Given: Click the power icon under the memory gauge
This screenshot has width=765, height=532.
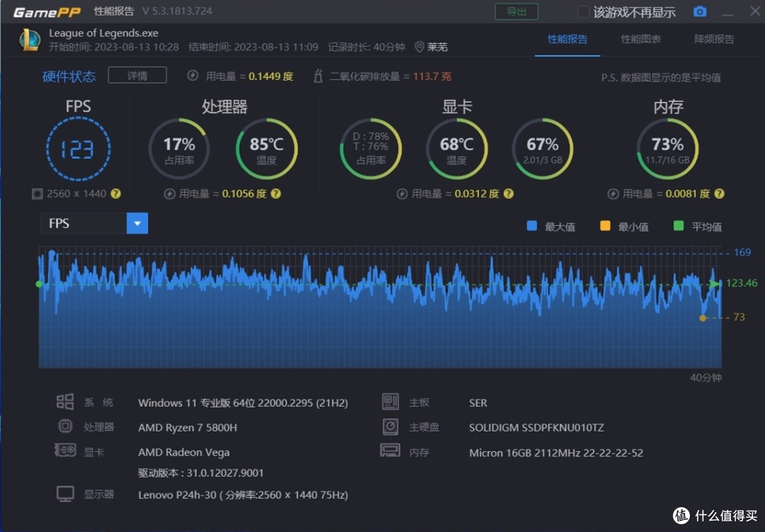Looking at the screenshot, I should 613,194.
